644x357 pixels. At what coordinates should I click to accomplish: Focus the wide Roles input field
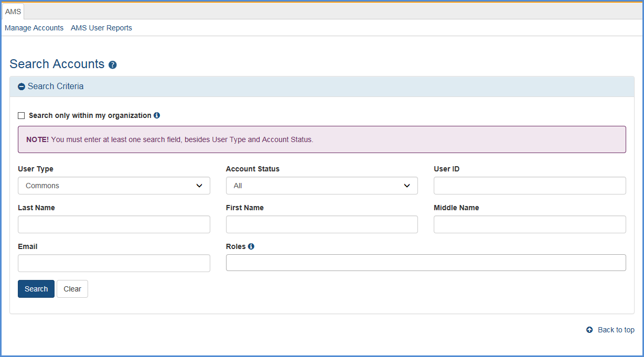click(x=425, y=263)
